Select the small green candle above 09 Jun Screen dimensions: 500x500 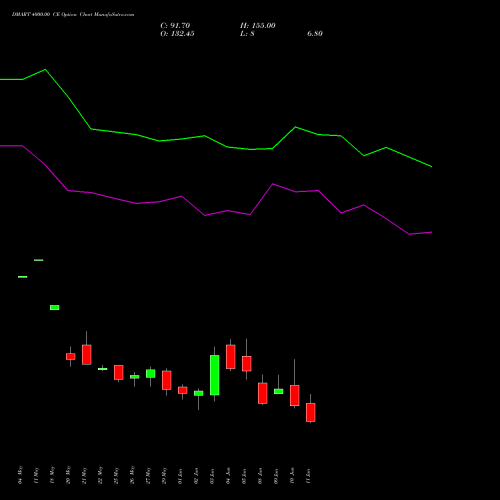[279, 391]
